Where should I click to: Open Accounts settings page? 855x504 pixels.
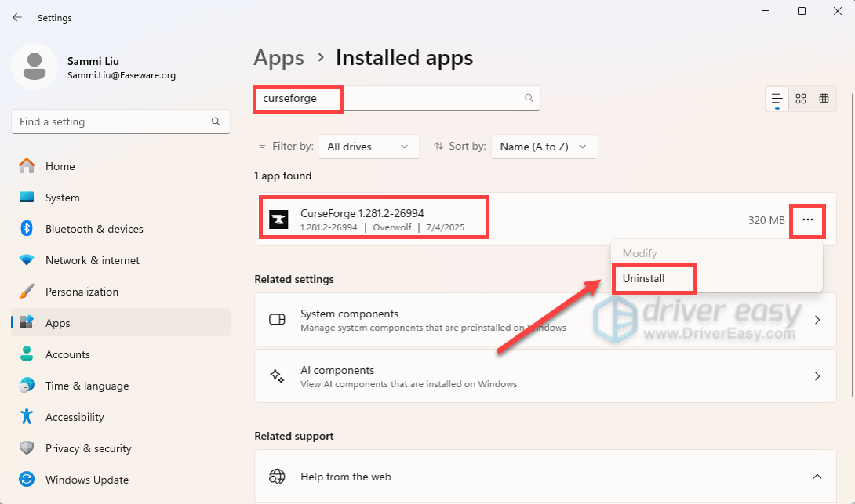(121, 354)
